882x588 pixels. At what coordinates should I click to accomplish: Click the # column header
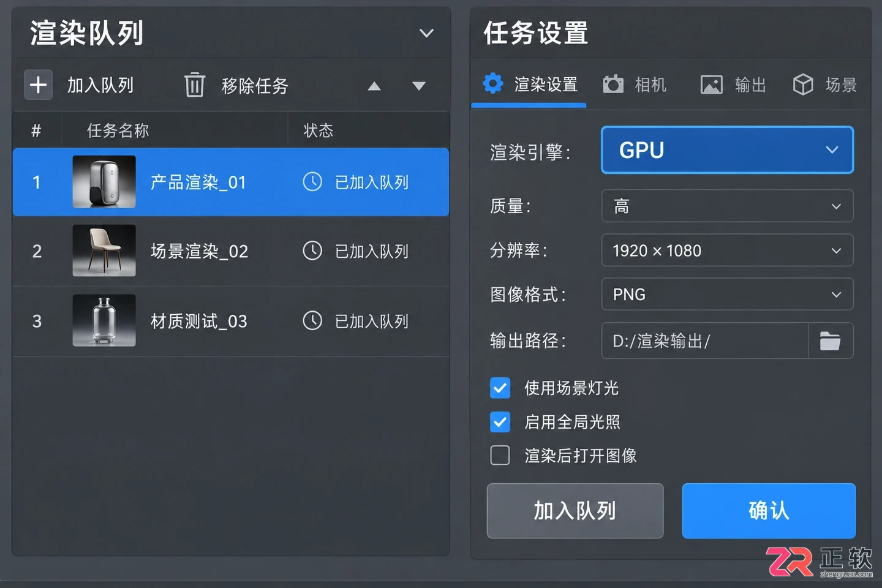coord(36,130)
